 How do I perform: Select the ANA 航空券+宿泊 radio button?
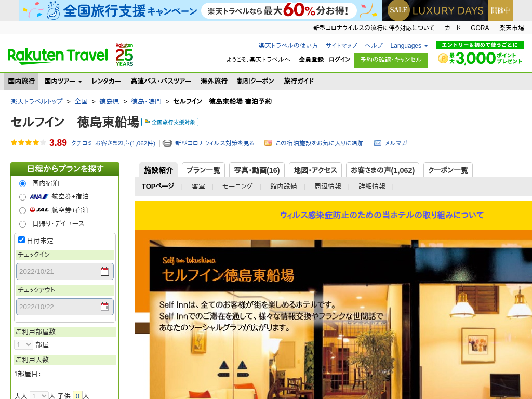22,197
